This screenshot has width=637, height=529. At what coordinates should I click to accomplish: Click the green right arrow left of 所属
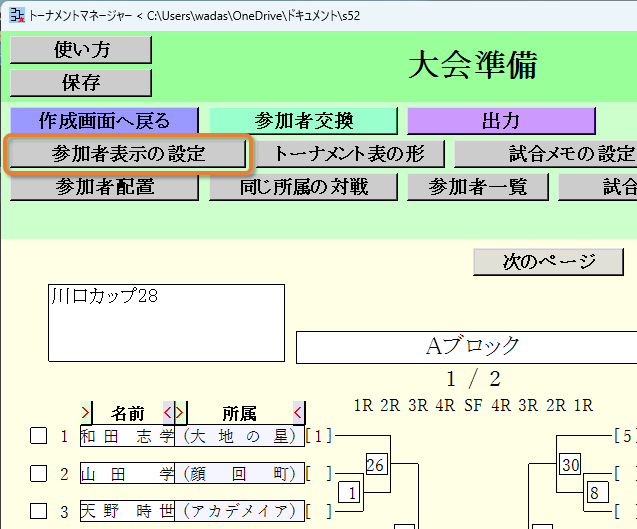[180, 413]
